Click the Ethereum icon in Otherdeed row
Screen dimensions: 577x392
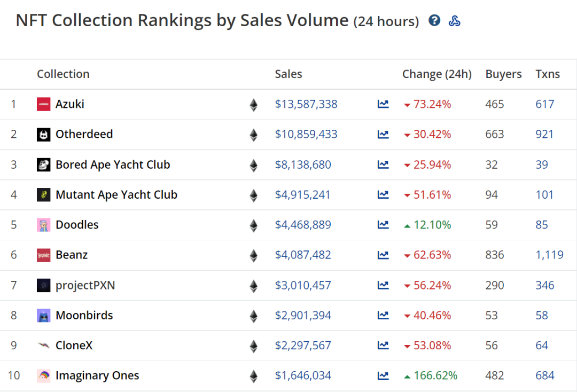point(253,135)
